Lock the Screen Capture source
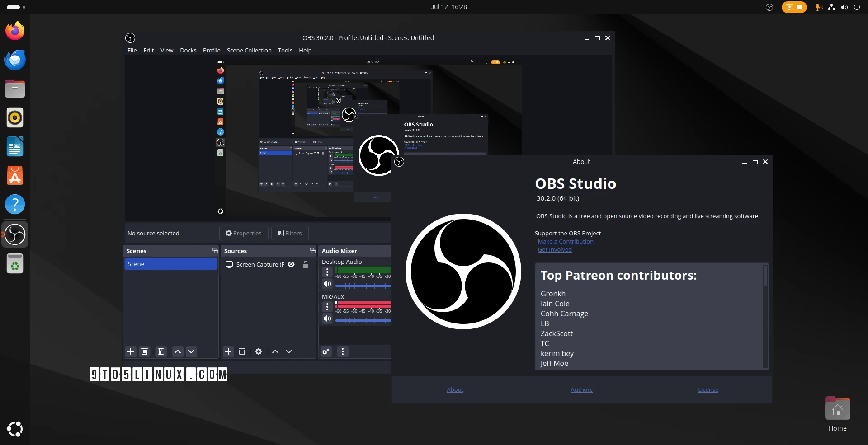 coord(306,264)
